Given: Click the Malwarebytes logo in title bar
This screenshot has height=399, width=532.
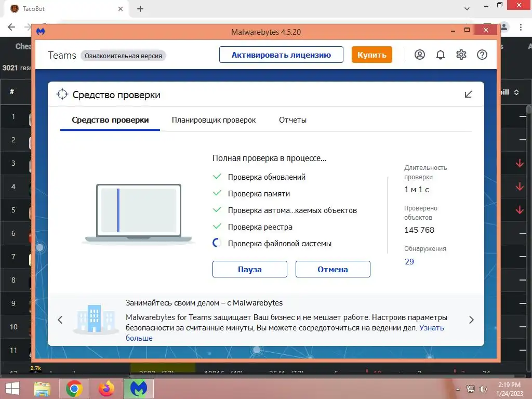Looking at the screenshot, I should [x=41, y=32].
